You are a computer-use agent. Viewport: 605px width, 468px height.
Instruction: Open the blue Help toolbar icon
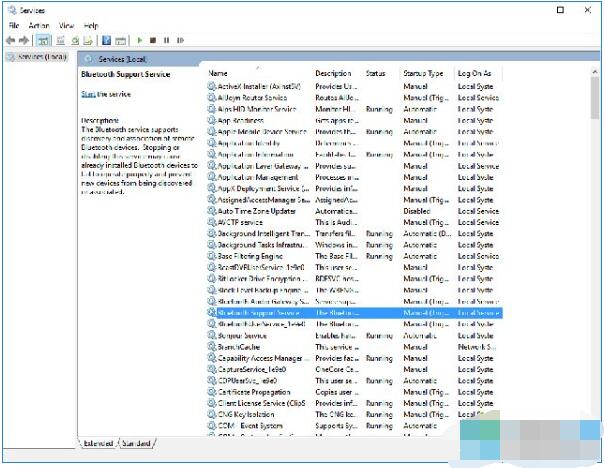pyautogui.click(x=106, y=40)
